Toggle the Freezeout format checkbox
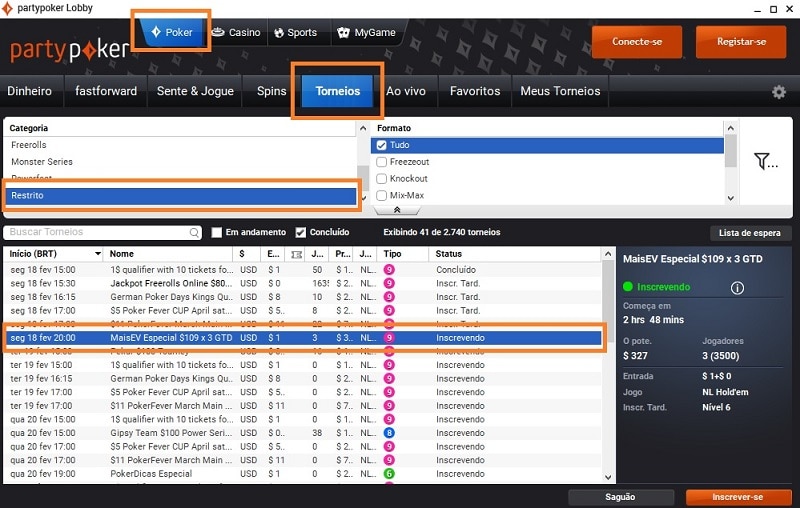This screenshot has width=800, height=508. [381, 162]
